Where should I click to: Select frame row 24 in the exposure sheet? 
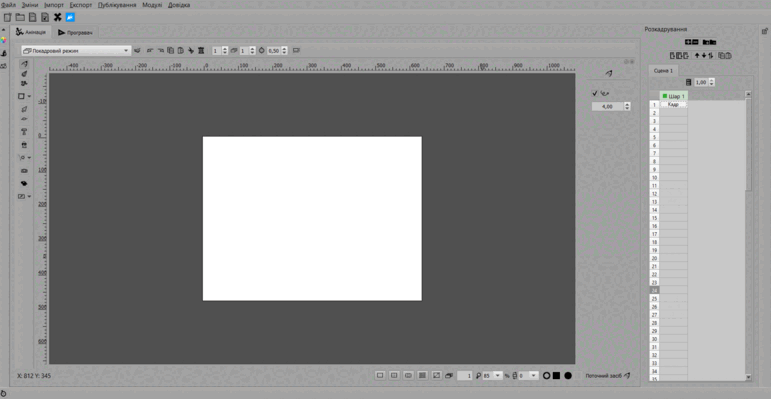(654, 290)
